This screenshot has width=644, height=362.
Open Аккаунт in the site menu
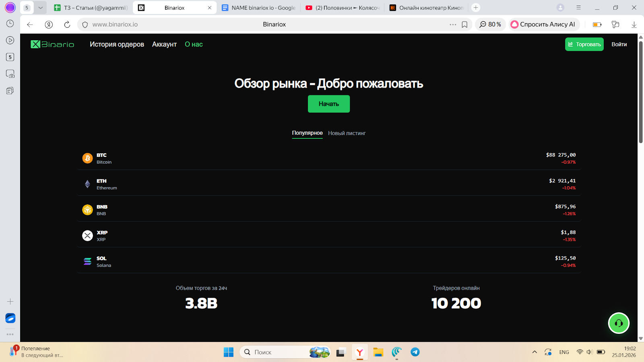point(164,44)
